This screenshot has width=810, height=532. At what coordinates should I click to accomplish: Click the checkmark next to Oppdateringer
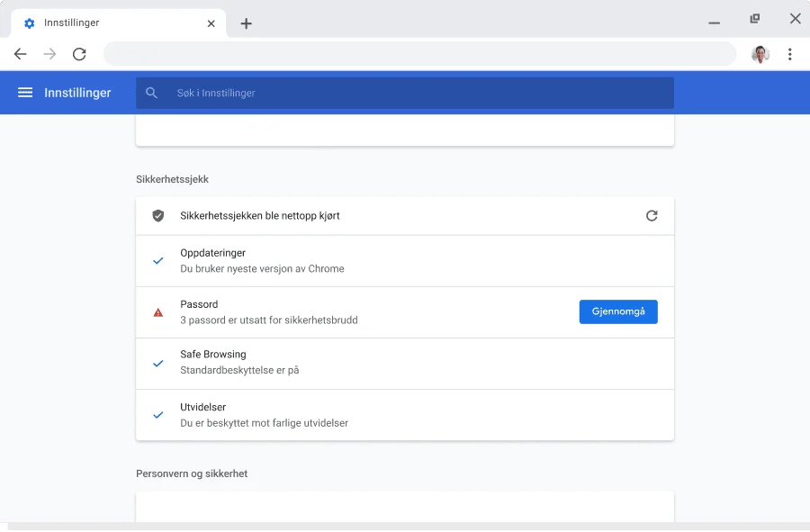[x=158, y=261]
